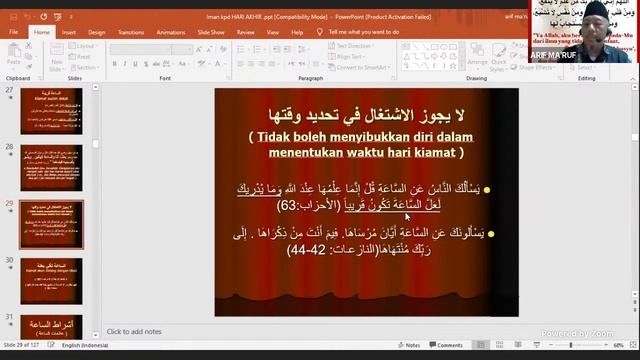Insert a New Slide
The image size is (640, 360).
(57, 57)
